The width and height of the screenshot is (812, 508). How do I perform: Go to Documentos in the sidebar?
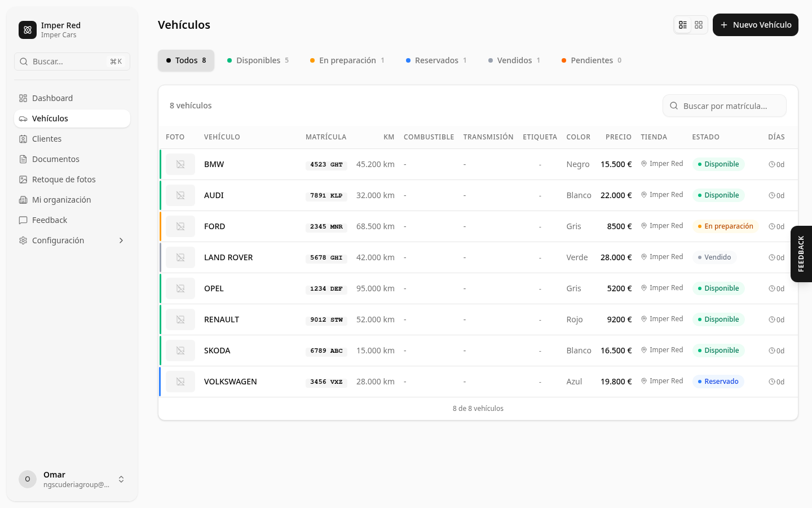(x=55, y=159)
